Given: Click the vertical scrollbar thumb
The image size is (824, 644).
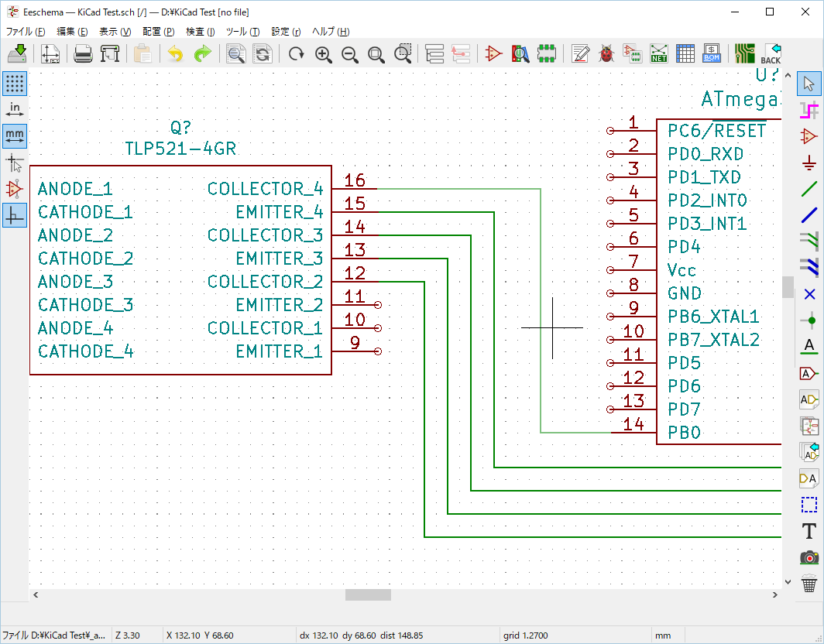Looking at the screenshot, I should pyautogui.click(x=788, y=287).
